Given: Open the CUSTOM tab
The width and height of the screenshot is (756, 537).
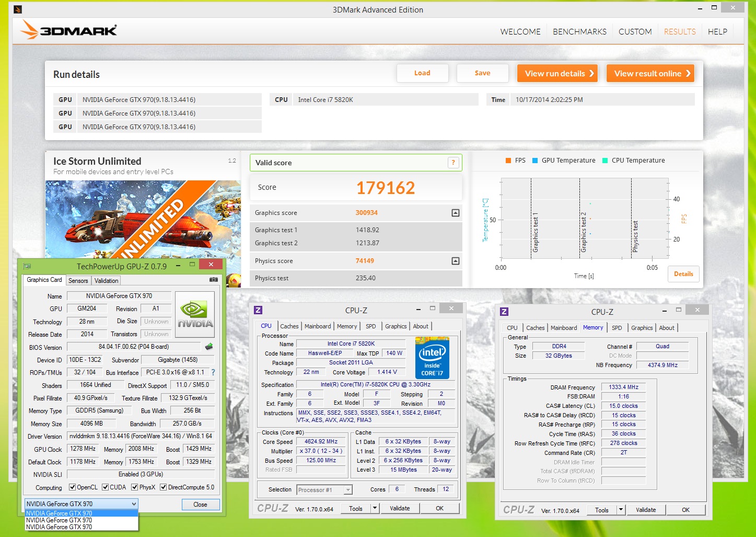Looking at the screenshot, I should [x=635, y=32].
